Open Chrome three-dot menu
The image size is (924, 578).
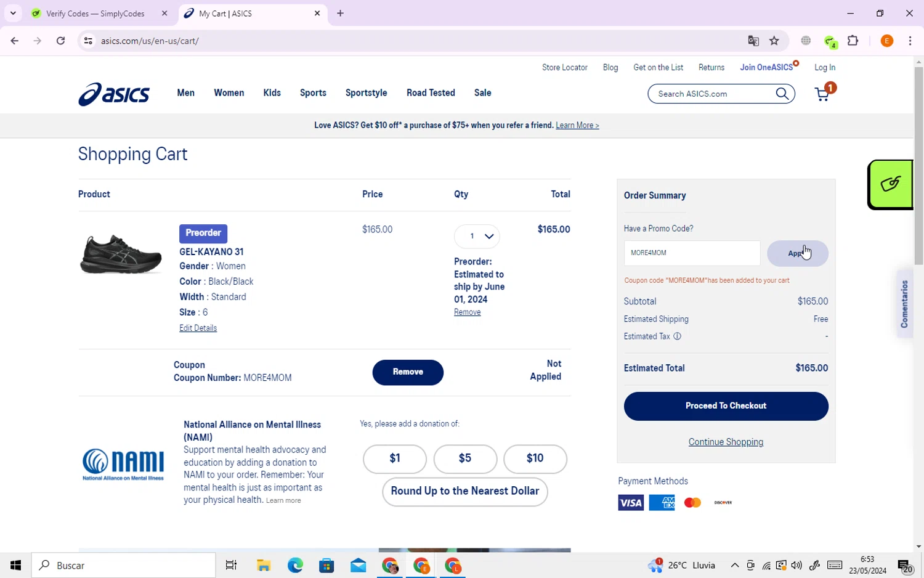(x=910, y=41)
